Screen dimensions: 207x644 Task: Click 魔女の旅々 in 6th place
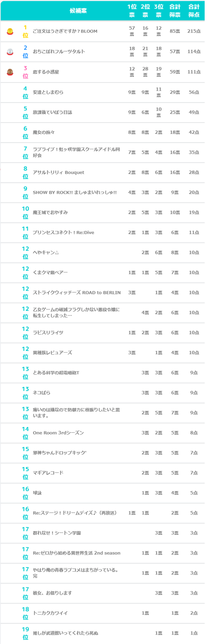point(44,132)
